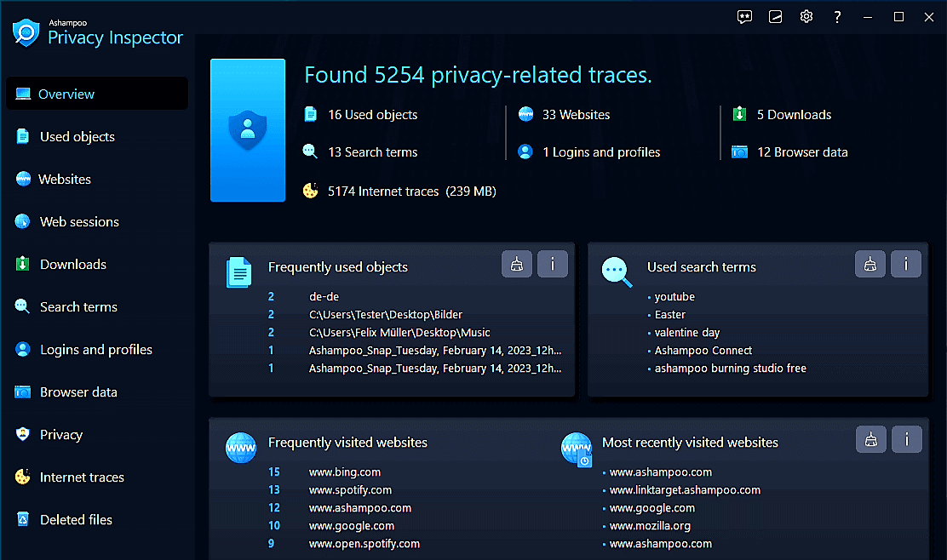Clean Frequently used objects with broom icon

pyautogui.click(x=517, y=264)
